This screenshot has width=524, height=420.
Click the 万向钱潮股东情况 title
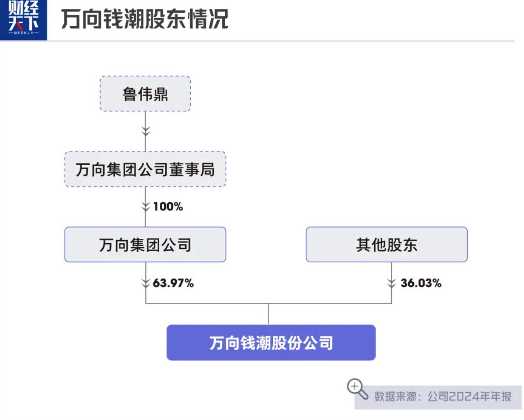pos(145,19)
